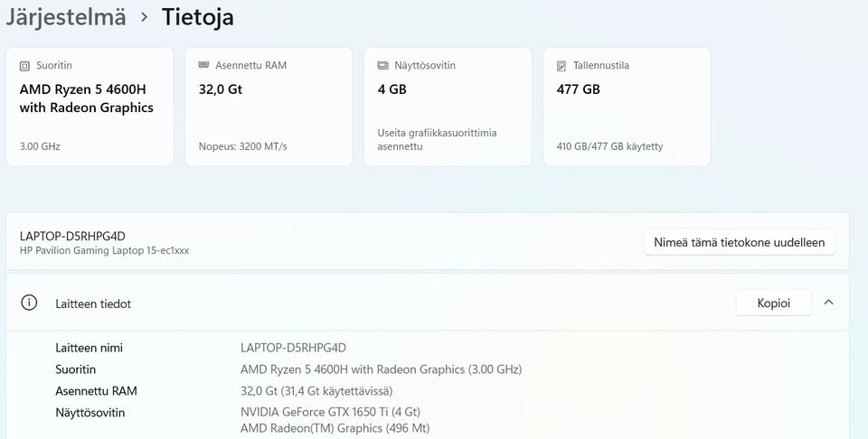Click the Nopeus: 3200 MT/s text
868x439 pixels.
[x=243, y=146]
